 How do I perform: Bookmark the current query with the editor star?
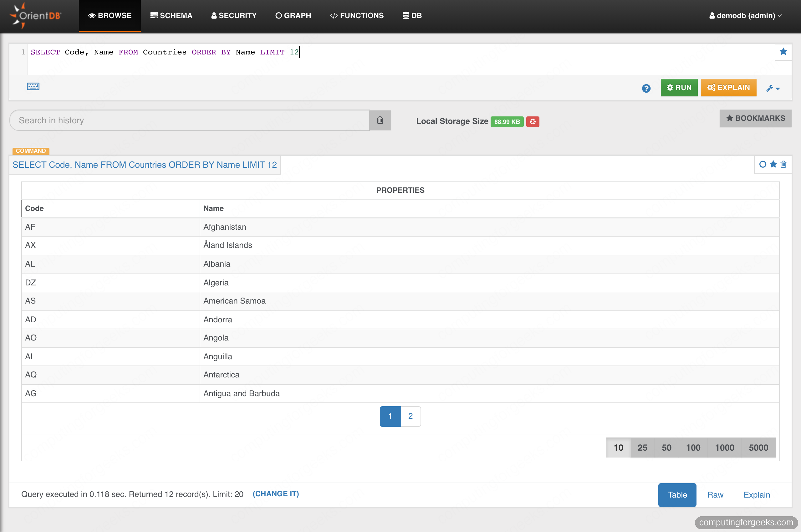783,52
